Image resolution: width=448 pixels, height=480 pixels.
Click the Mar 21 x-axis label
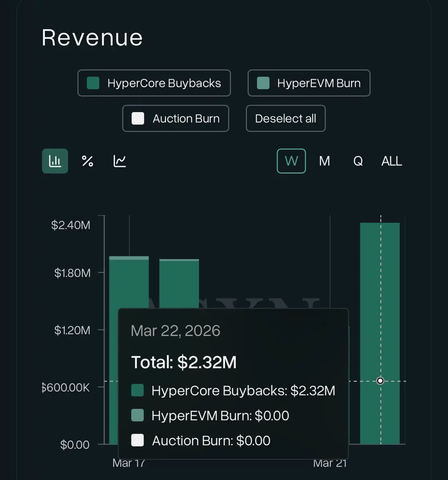point(330,463)
